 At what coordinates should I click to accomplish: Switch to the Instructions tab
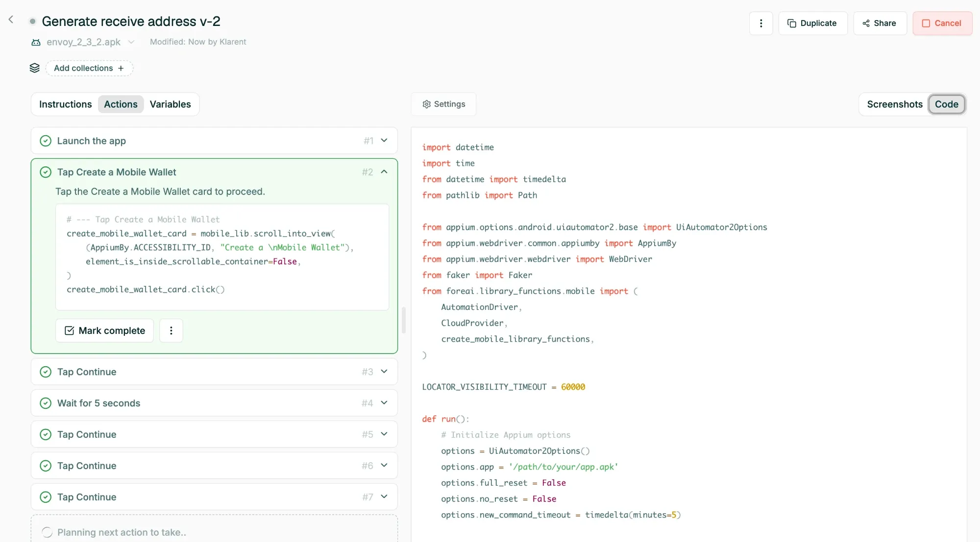[66, 104]
